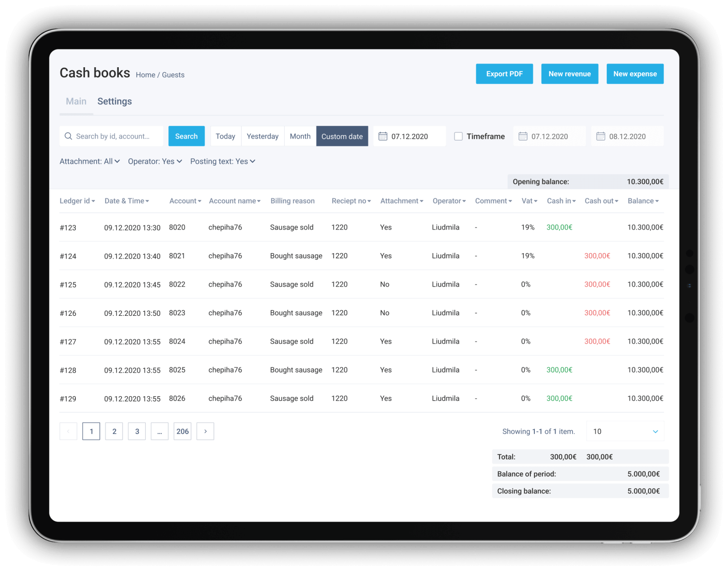
Task: Go to previous page using arrow
Action: pyautogui.click(x=68, y=432)
